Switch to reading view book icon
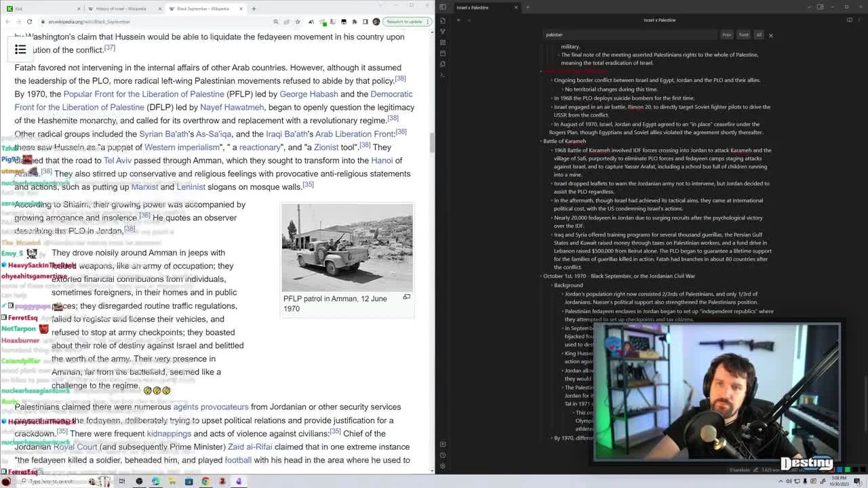The width and height of the screenshot is (868, 488). coord(850,20)
